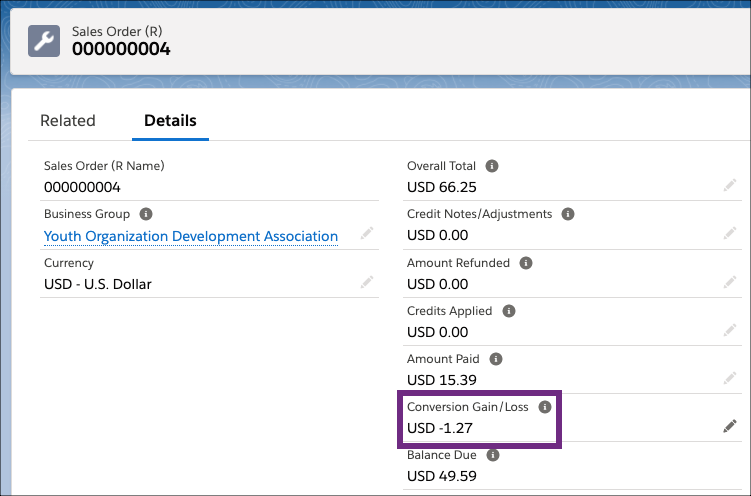Viewport: 751px width, 496px height.
Task: Select the Amount Refunded value USD 0.00
Action: (x=437, y=284)
